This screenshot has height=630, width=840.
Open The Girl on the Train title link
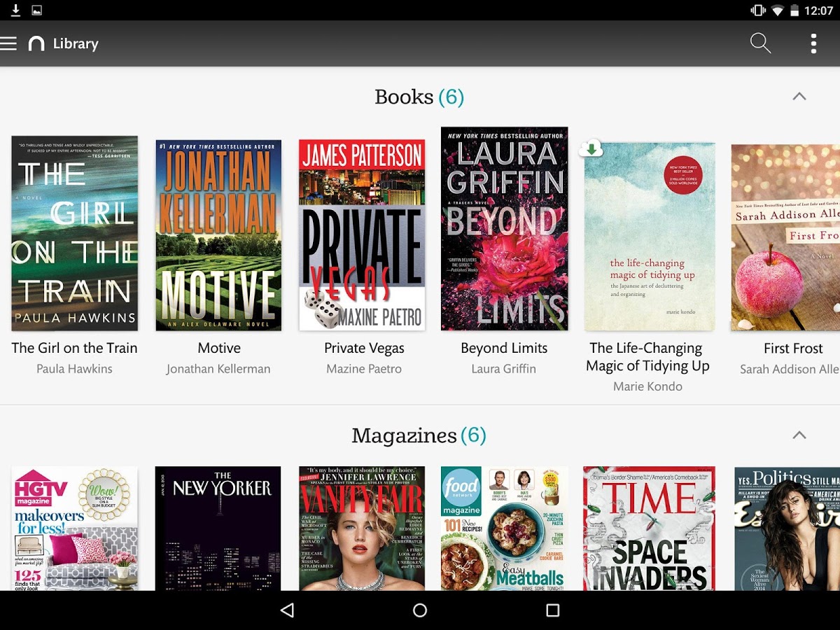74,348
